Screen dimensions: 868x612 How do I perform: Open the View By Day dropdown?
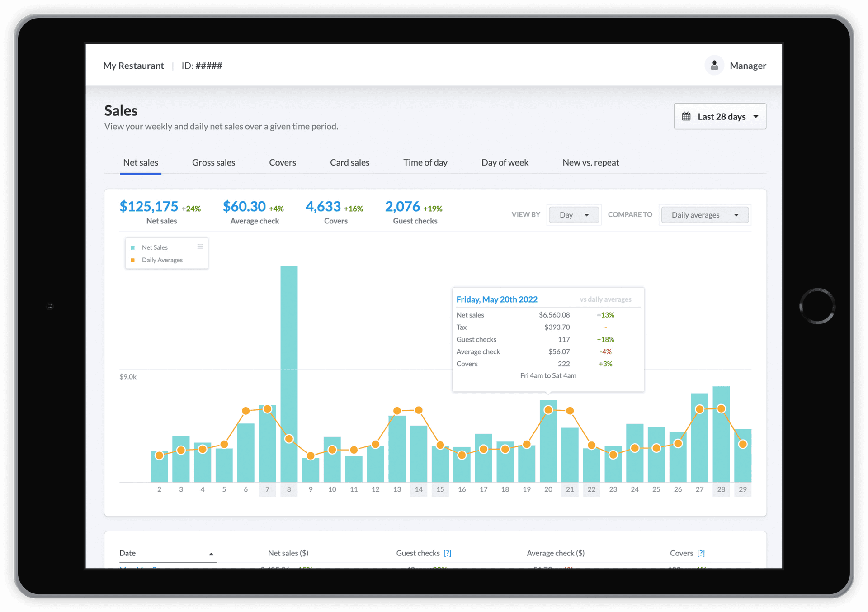coord(574,214)
